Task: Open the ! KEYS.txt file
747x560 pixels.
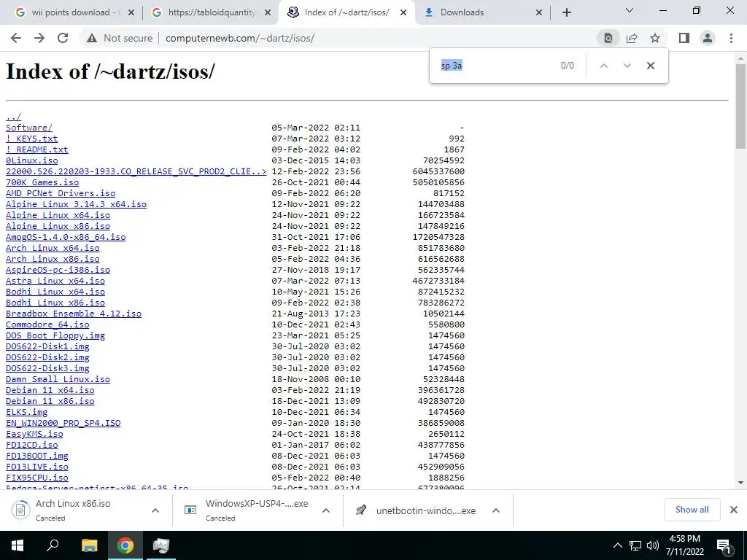Action: point(31,139)
